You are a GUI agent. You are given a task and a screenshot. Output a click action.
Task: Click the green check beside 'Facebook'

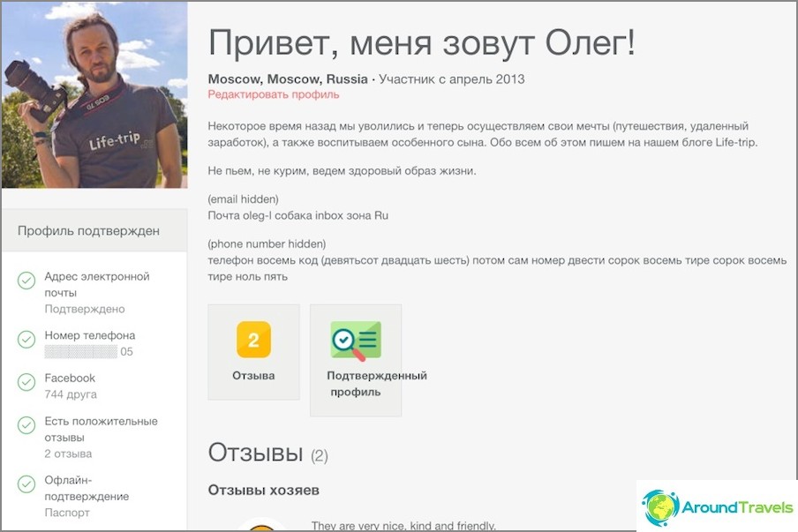pyautogui.click(x=26, y=382)
